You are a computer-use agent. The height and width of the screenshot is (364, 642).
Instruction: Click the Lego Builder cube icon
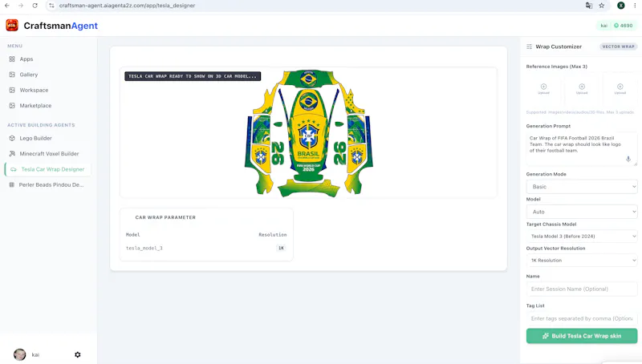point(12,138)
